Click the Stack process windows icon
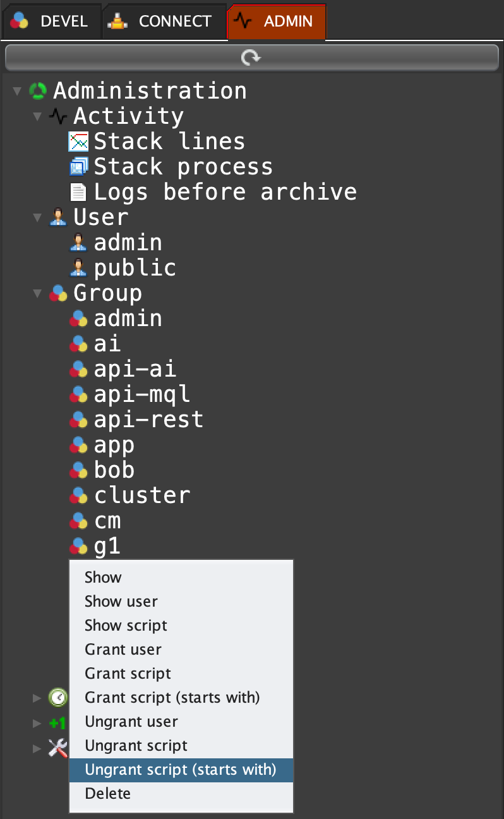This screenshot has height=819, width=504. coord(78,167)
